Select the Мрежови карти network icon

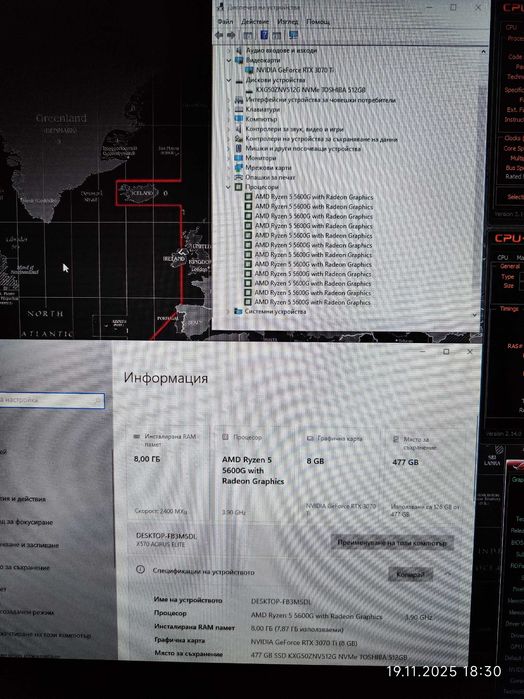239,168
